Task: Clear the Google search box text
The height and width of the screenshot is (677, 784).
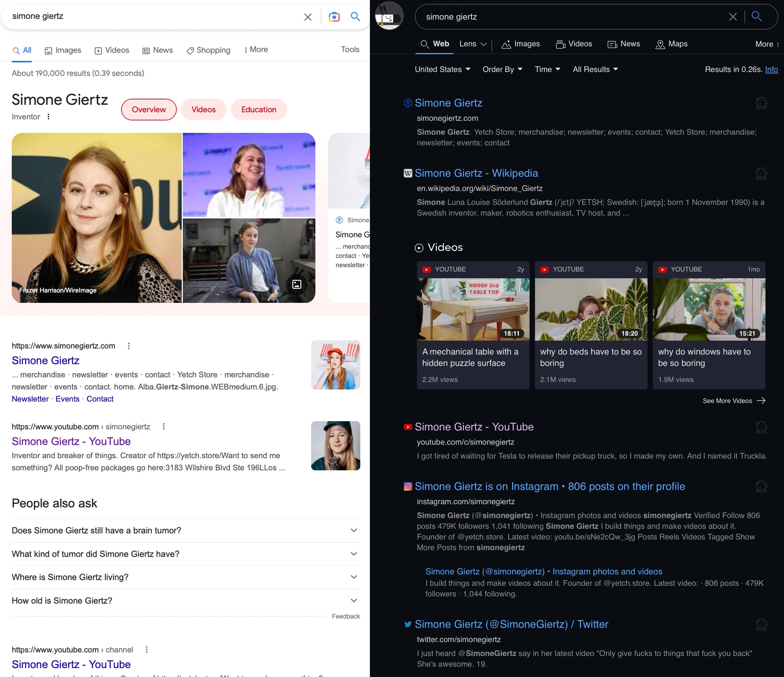Action: pyautogui.click(x=308, y=17)
